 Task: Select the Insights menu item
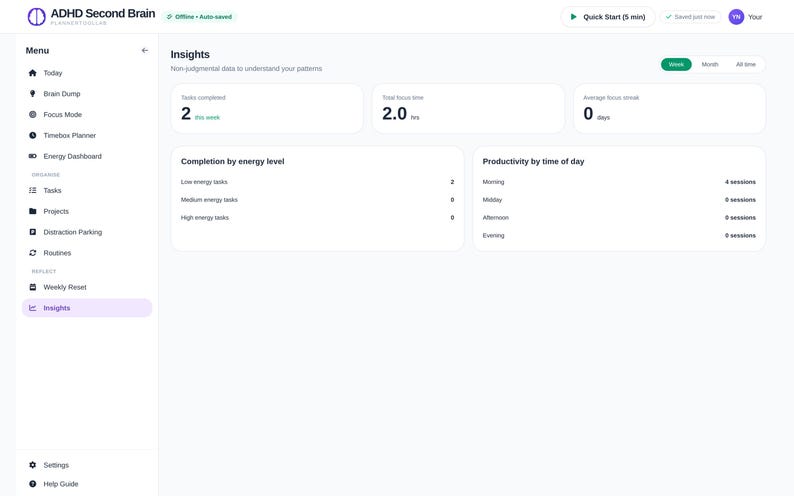(x=87, y=308)
